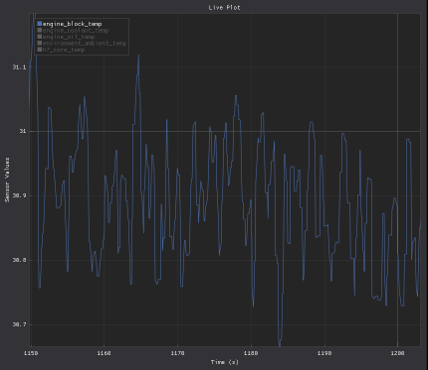428x370 pixels.
Task: Select the "Time (s)" axis label
Action: (x=225, y=362)
